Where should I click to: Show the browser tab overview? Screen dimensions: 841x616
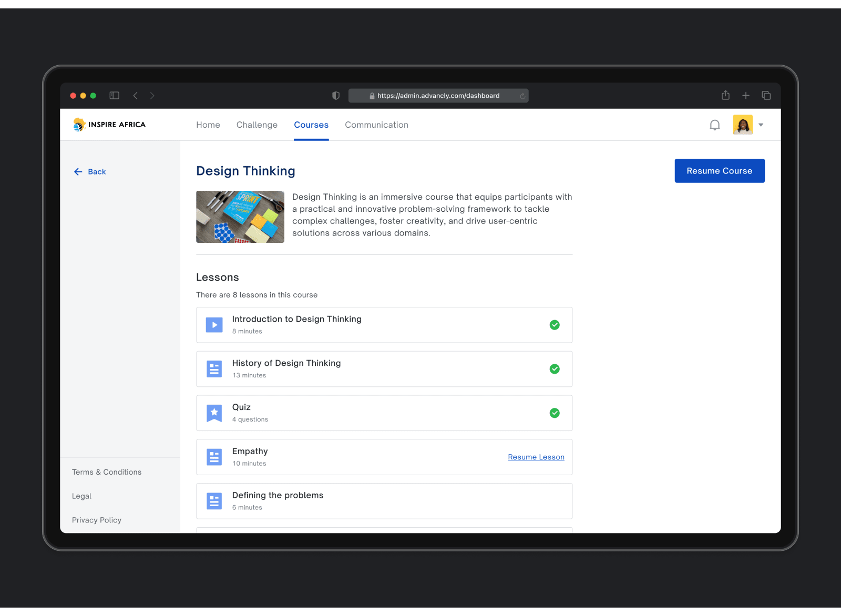coord(766,96)
